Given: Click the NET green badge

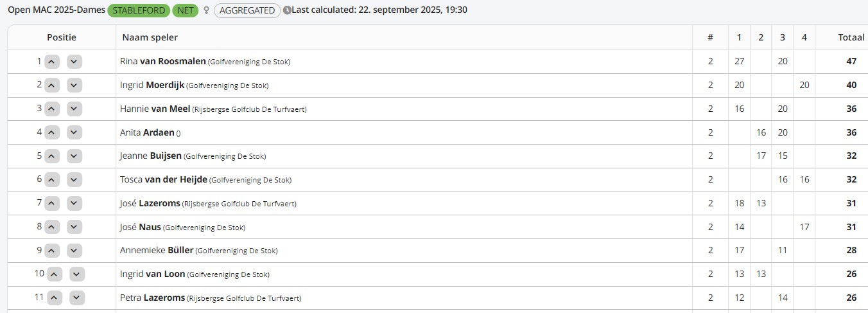Looking at the screenshot, I should pyautogui.click(x=186, y=10).
